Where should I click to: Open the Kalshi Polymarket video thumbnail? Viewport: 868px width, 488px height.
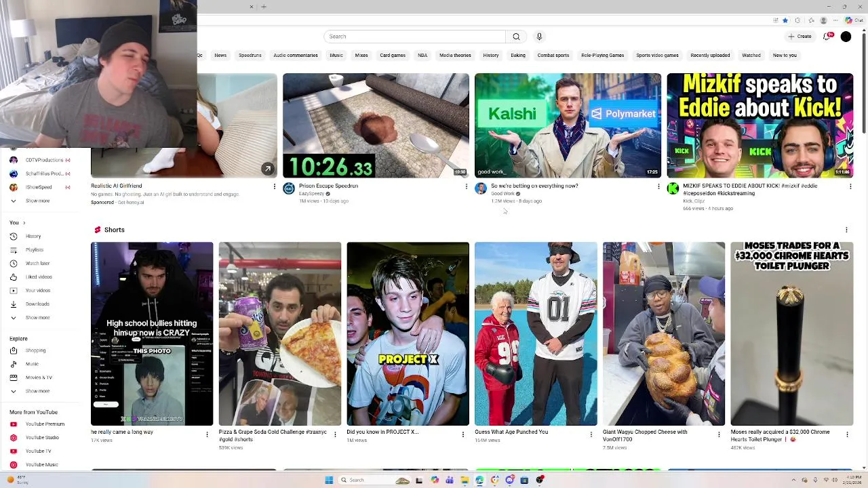[568, 125]
